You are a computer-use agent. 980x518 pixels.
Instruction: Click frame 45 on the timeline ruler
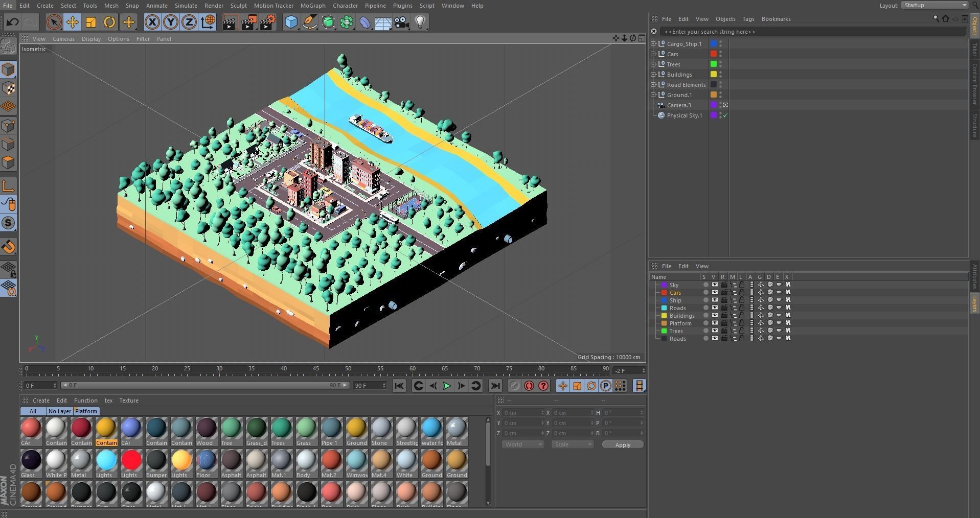316,369
